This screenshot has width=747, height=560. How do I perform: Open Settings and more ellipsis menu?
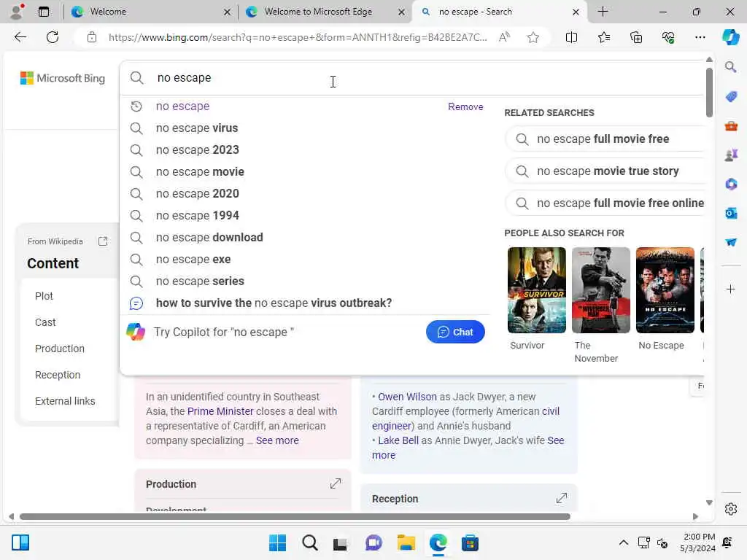(x=700, y=37)
